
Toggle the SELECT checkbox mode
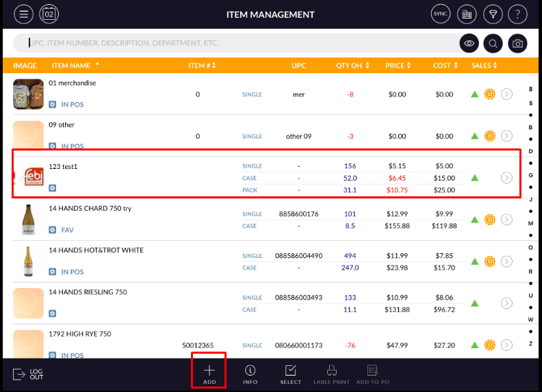coord(291,374)
